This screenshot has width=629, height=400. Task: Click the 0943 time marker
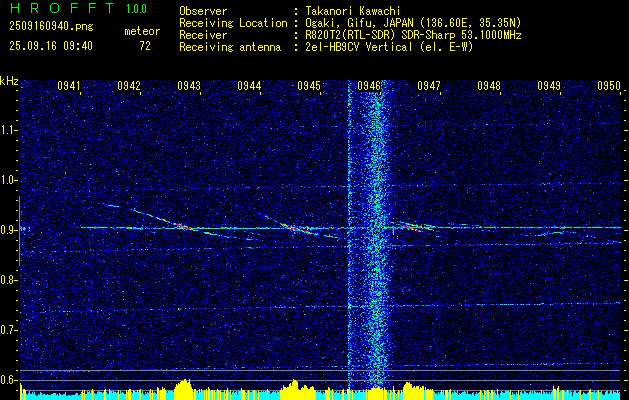189,86
